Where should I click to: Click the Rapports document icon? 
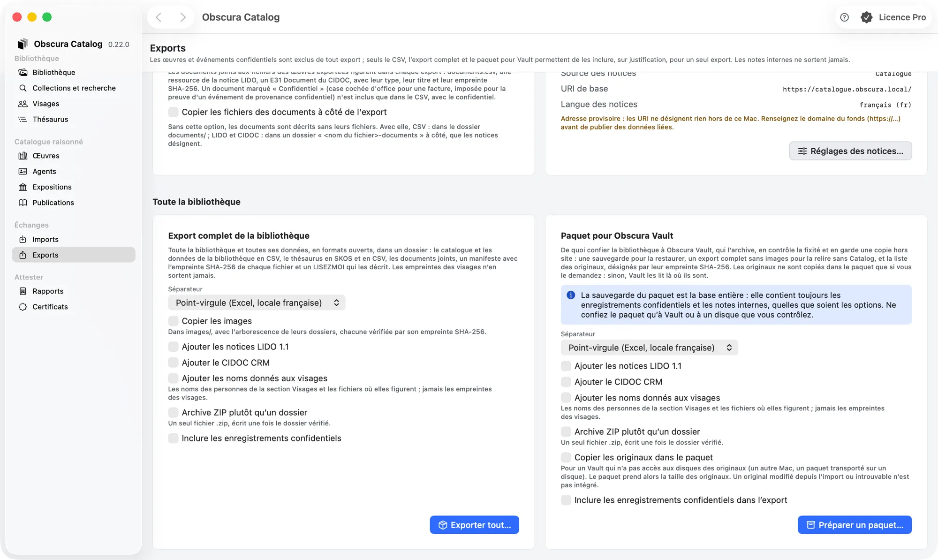[x=23, y=291]
